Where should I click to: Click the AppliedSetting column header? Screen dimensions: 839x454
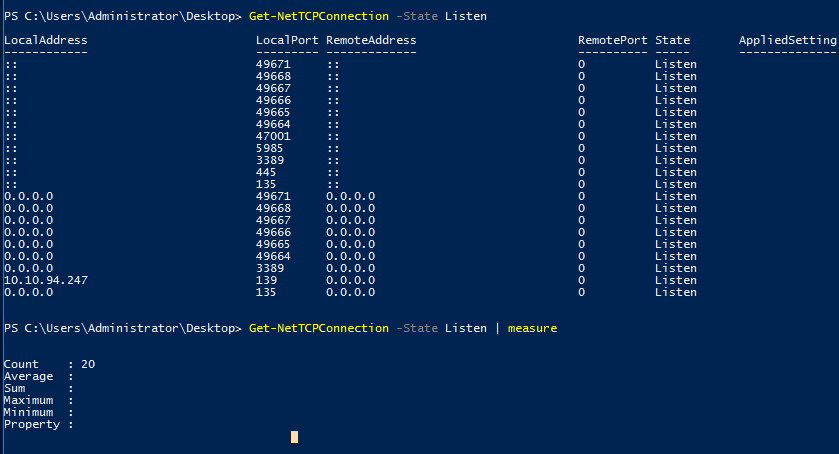pyautogui.click(x=787, y=40)
